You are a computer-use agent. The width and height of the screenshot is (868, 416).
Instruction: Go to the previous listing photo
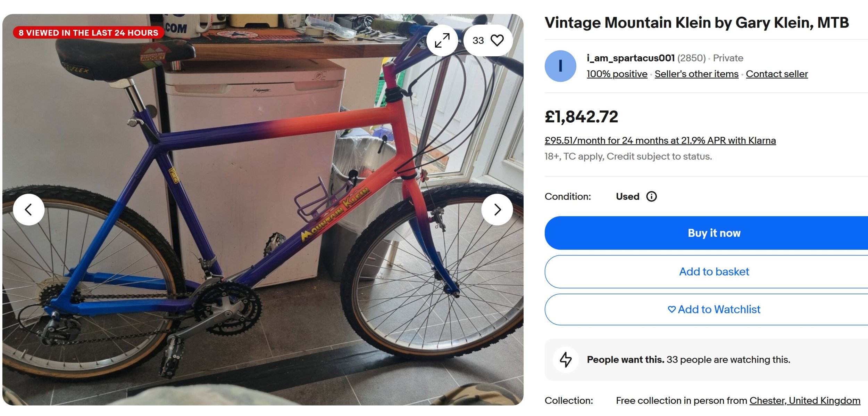29,210
